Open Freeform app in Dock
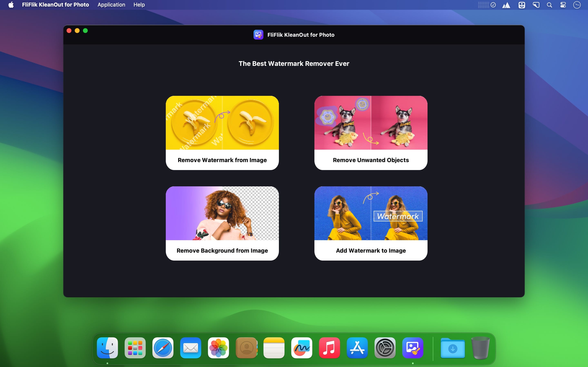Viewport: 588px width, 367px height. pyautogui.click(x=302, y=348)
